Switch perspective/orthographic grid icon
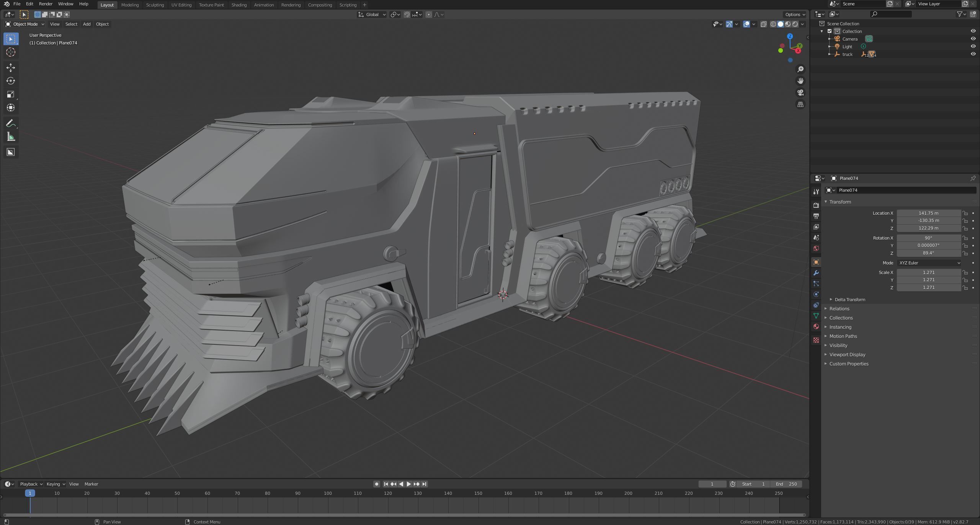The height and width of the screenshot is (525, 980). pos(800,104)
